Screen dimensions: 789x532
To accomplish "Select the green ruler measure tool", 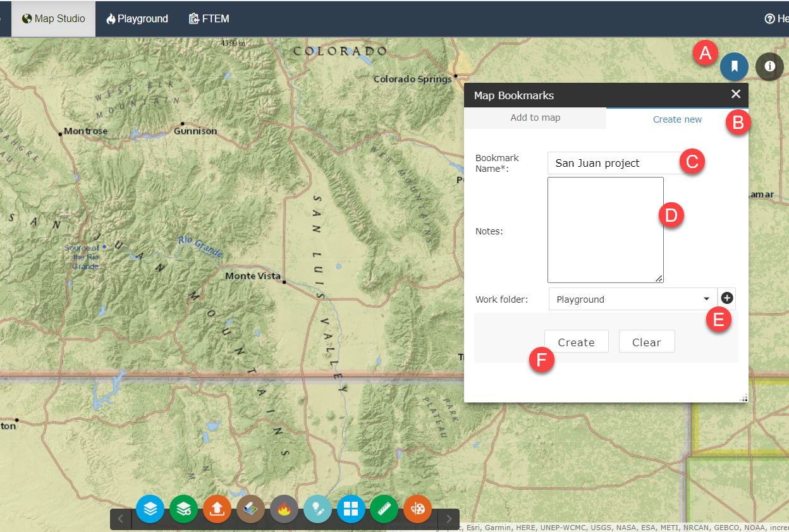I will pyautogui.click(x=384, y=509).
